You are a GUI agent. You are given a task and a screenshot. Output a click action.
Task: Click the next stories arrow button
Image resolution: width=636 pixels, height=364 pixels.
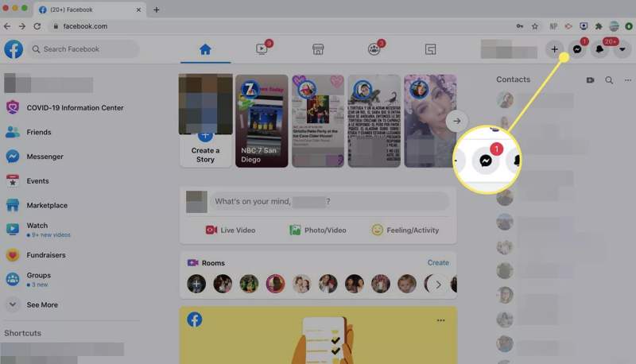click(456, 121)
